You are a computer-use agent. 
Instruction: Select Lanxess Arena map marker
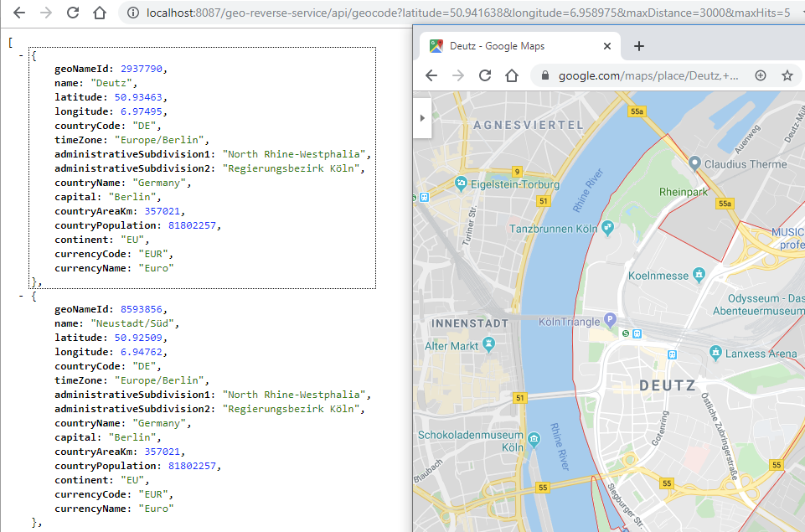point(715,353)
